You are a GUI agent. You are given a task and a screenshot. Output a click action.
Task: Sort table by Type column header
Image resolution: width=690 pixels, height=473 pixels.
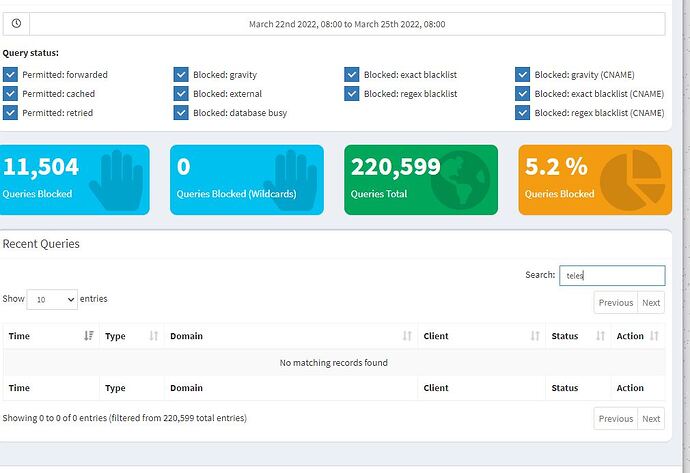129,336
